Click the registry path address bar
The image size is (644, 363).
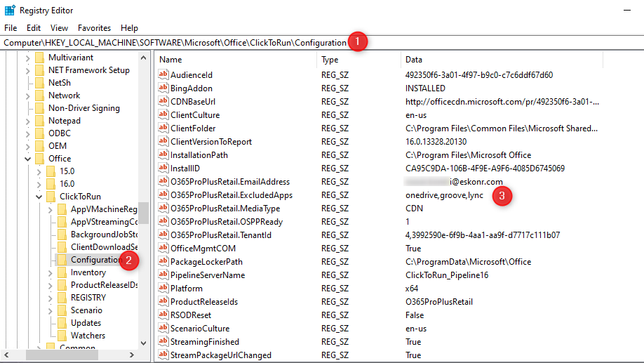pos(322,43)
